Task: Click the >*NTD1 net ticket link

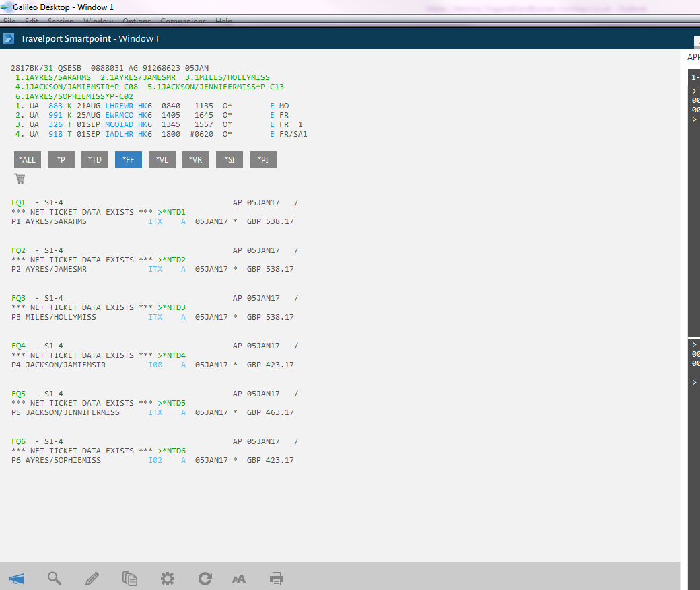Action: (172, 212)
